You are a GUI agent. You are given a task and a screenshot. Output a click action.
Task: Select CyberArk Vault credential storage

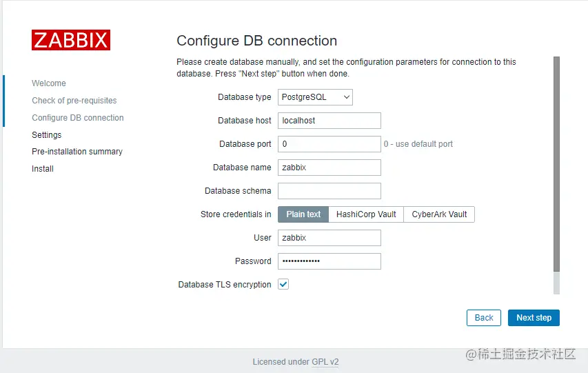click(x=439, y=214)
